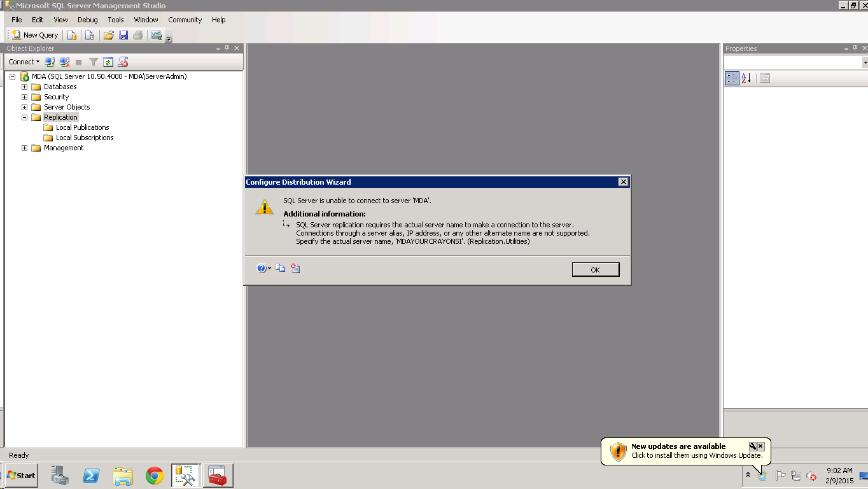The height and width of the screenshot is (489, 868).
Task: Select the Local Subscriptions folder
Action: pos(85,138)
